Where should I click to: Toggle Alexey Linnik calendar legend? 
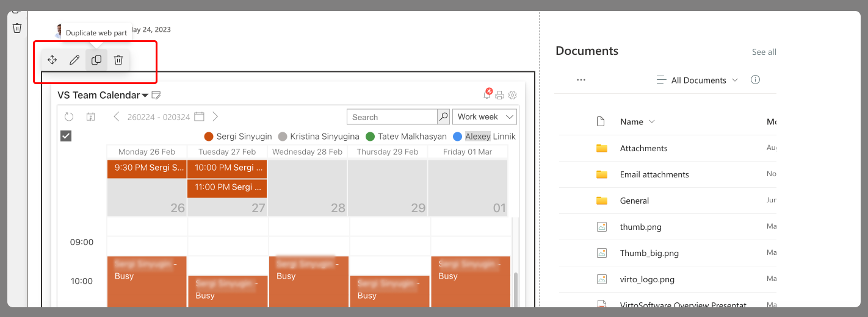(x=484, y=137)
